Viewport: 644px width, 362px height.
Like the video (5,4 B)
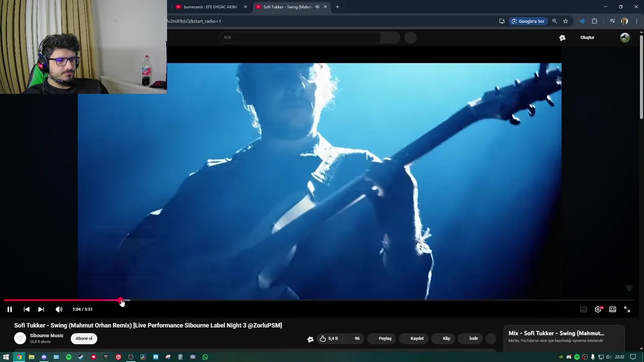[328, 338]
